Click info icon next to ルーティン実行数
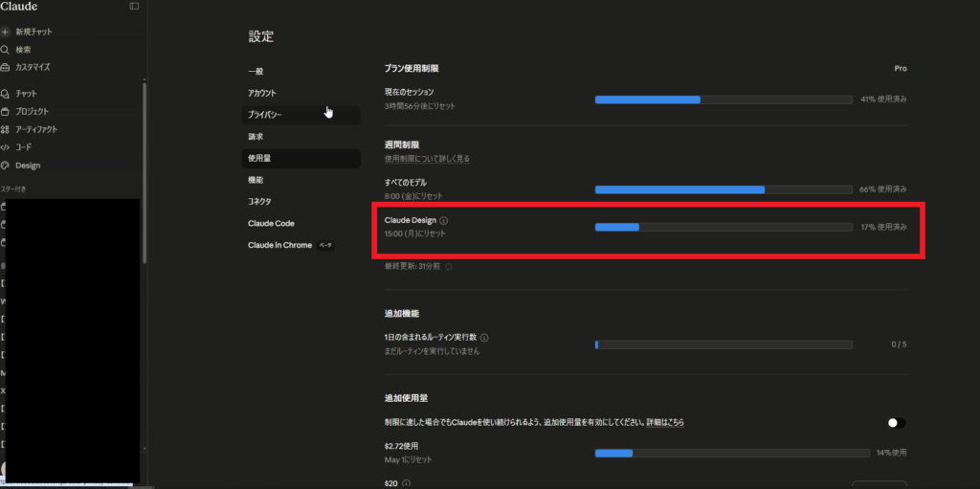This screenshot has height=489, width=980. (484, 338)
